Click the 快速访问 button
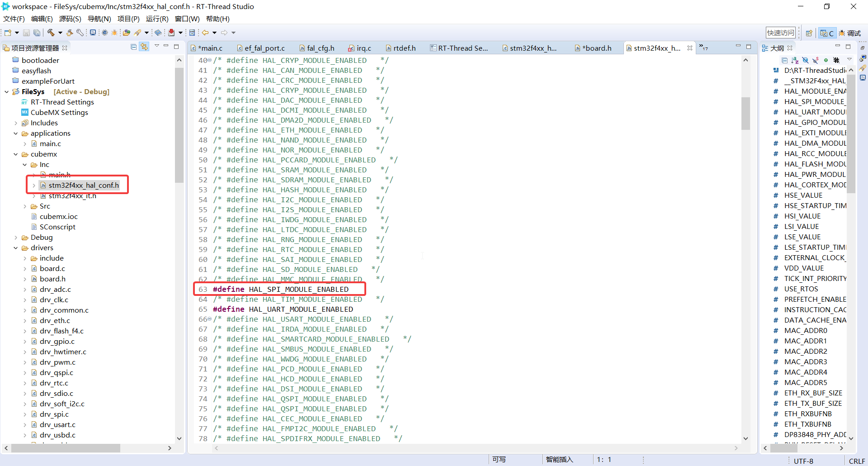 coord(781,32)
